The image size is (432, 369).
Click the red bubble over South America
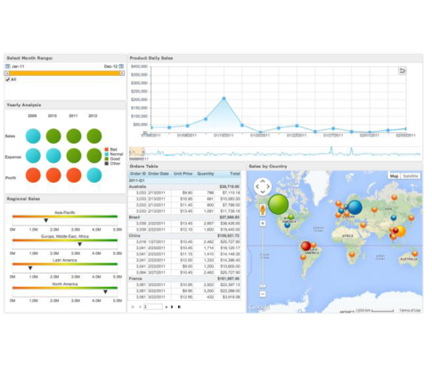306,246
